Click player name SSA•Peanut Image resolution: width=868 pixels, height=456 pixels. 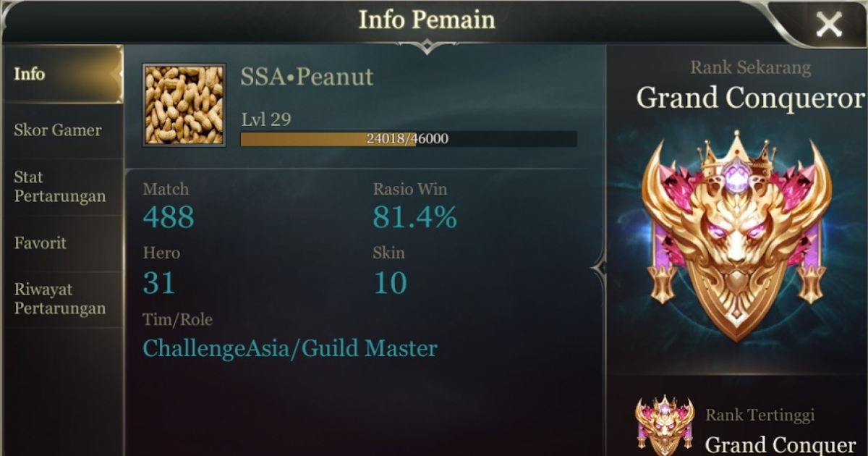click(307, 77)
